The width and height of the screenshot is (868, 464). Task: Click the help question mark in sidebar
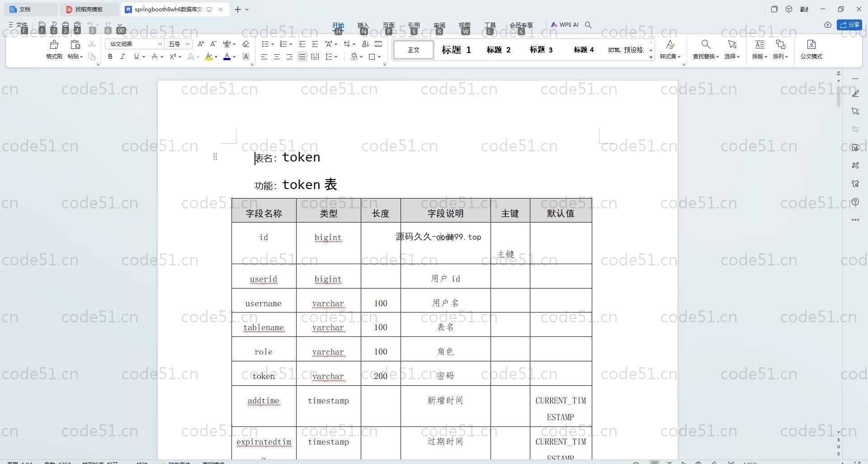point(855,202)
